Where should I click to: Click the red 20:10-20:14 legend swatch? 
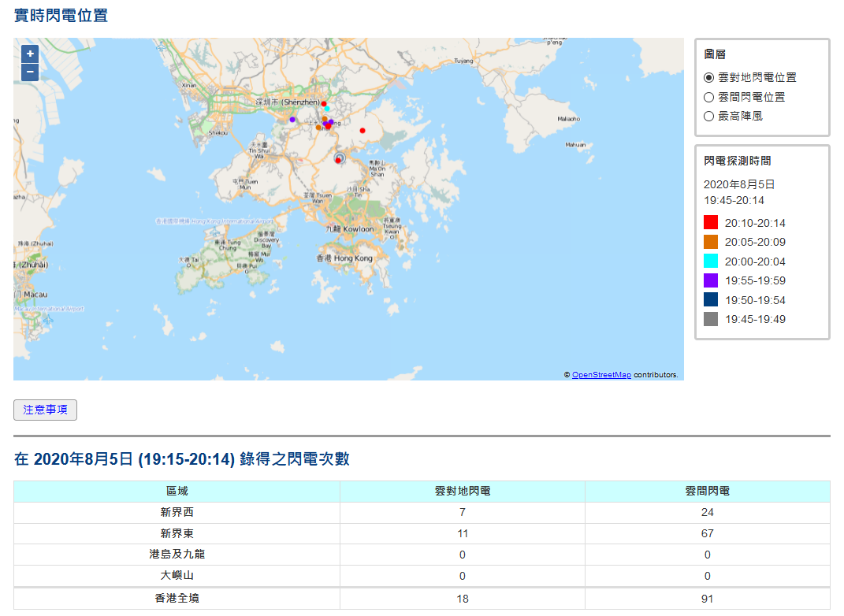[711, 223]
